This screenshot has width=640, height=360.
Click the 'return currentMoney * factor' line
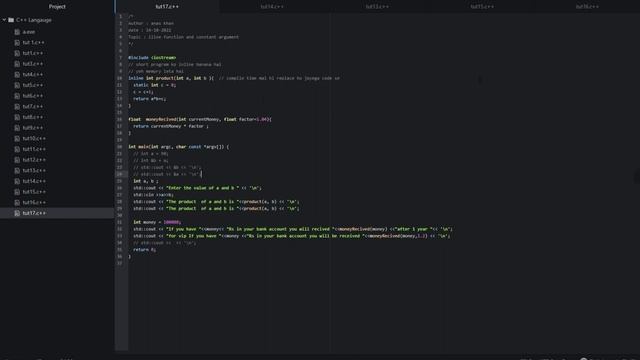point(171,126)
